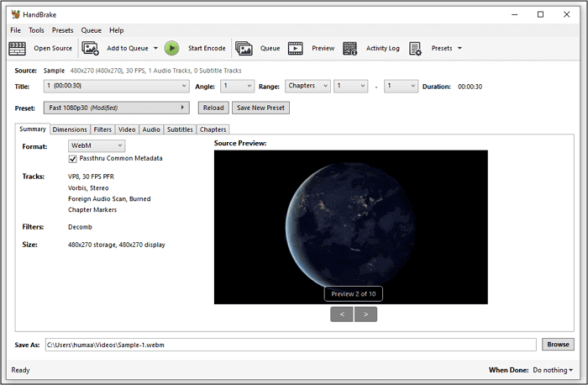Open the Range Chapters dropdown
The width and height of the screenshot is (588, 385).
point(305,86)
